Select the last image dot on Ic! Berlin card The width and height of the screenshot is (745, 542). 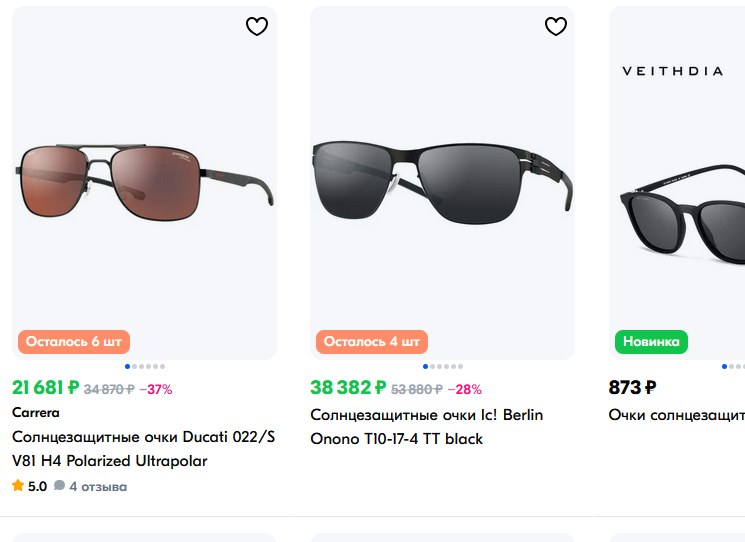click(x=461, y=367)
